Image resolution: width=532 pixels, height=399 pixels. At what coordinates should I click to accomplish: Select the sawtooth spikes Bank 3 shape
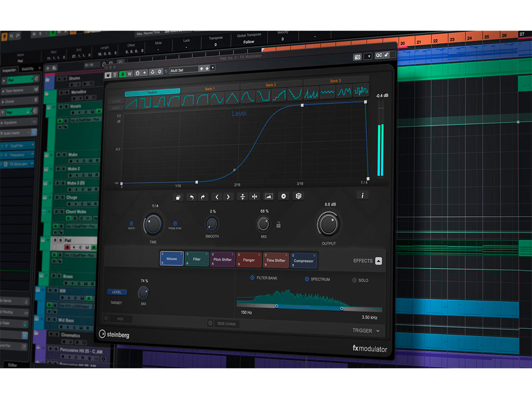pos(311,94)
